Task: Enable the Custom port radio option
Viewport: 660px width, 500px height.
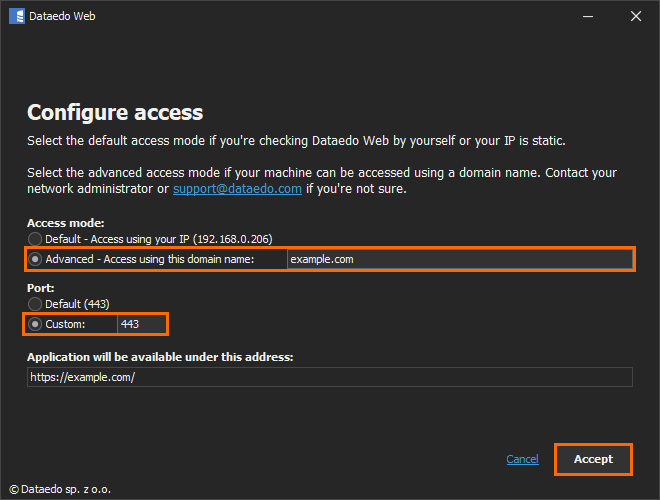Action: [x=36, y=324]
